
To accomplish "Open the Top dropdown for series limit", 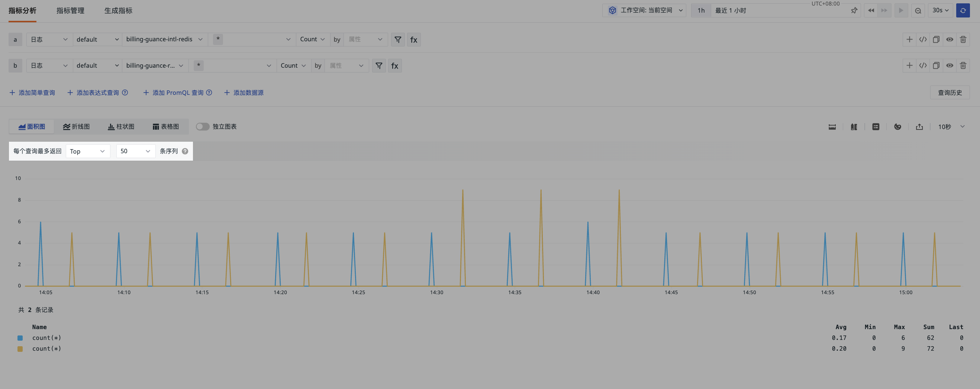I will [87, 151].
